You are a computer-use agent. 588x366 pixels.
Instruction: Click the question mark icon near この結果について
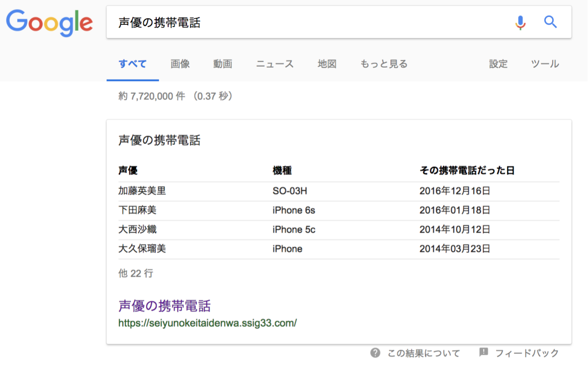click(375, 353)
